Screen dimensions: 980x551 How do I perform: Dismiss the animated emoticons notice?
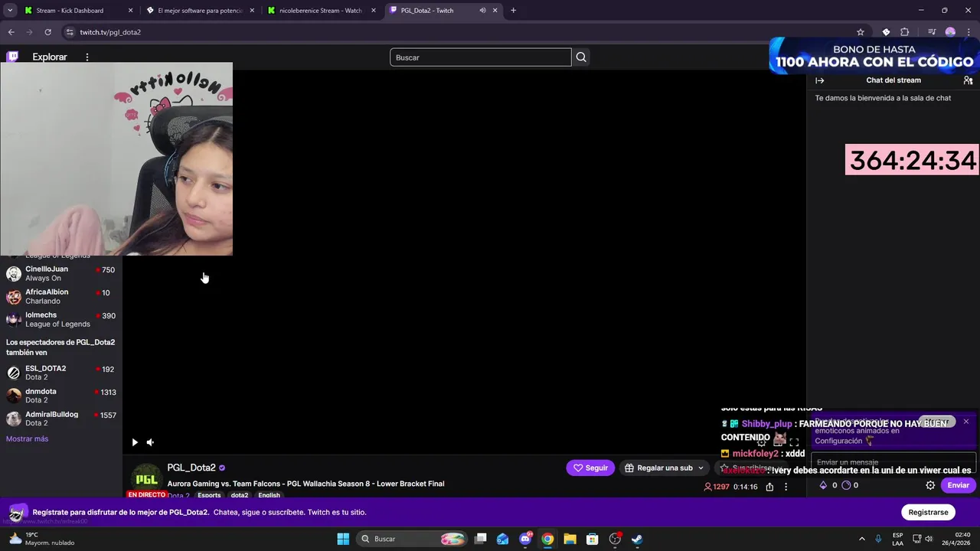point(966,422)
